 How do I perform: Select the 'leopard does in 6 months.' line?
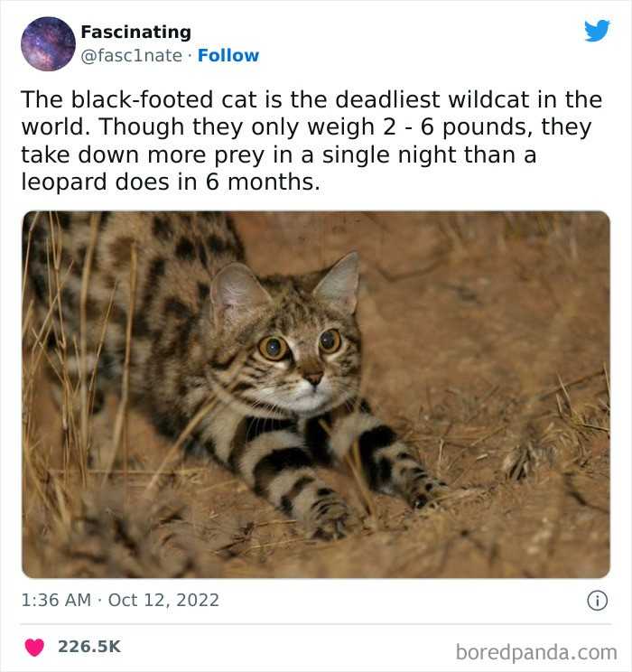coord(171,182)
